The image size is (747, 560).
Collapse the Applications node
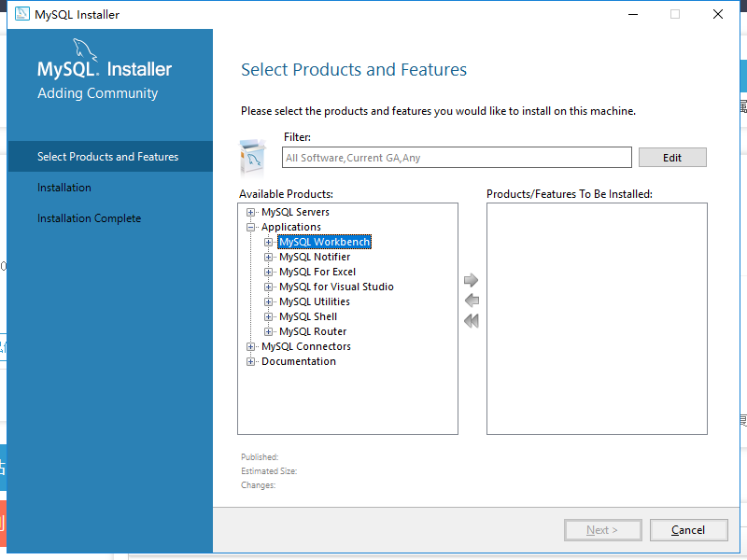(250, 227)
